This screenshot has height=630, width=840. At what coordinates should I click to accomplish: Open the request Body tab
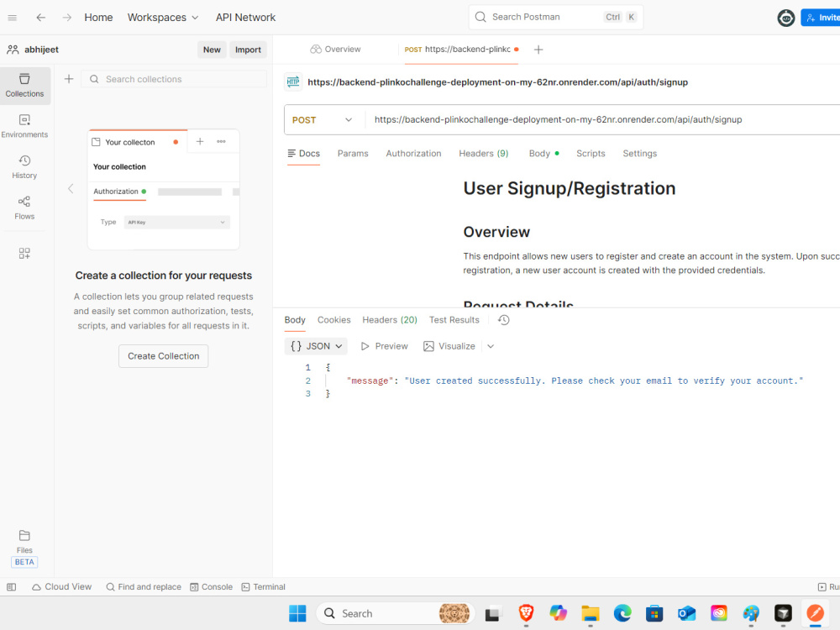tap(543, 154)
